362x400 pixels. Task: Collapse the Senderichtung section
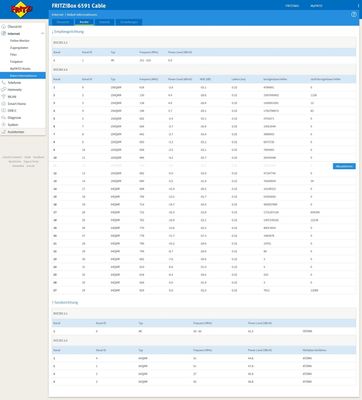tap(65, 302)
